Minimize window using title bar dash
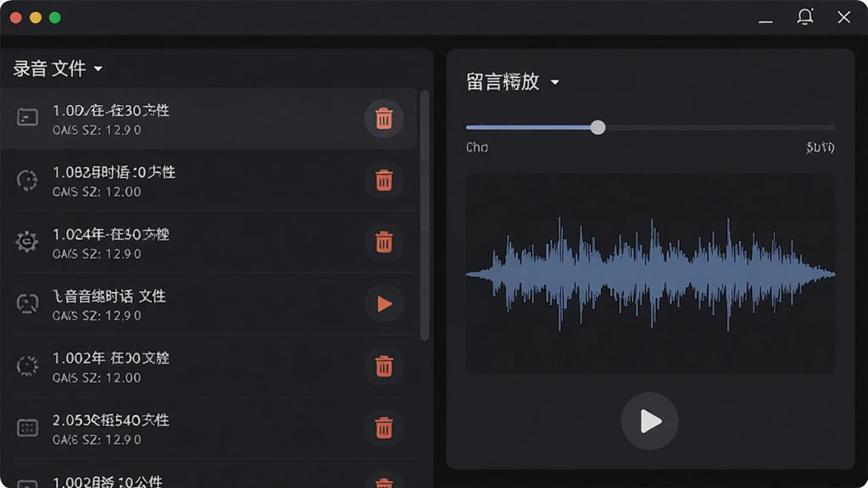 click(x=765, y=21)
